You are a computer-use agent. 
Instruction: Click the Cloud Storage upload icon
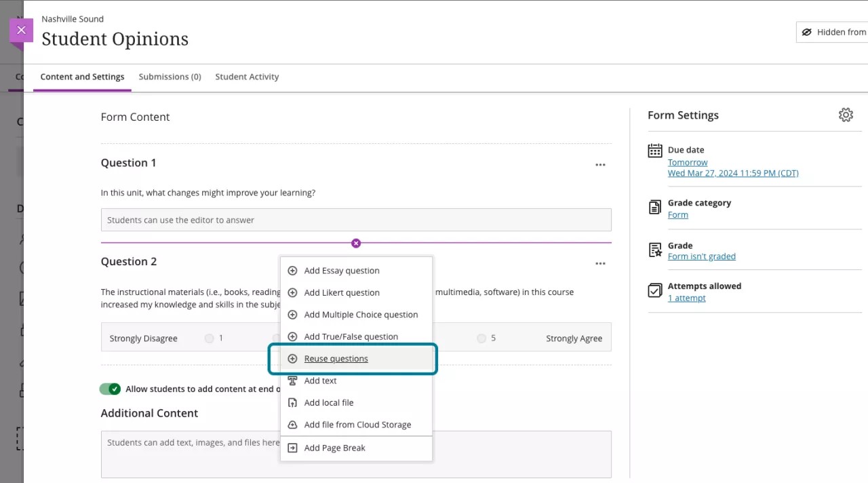tap(292, 424)
